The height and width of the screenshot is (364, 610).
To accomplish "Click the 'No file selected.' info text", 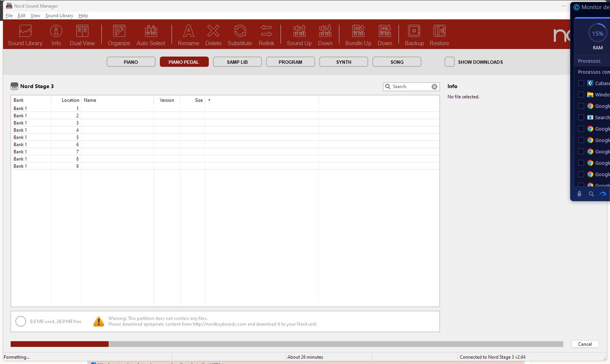I will [463, 97].
